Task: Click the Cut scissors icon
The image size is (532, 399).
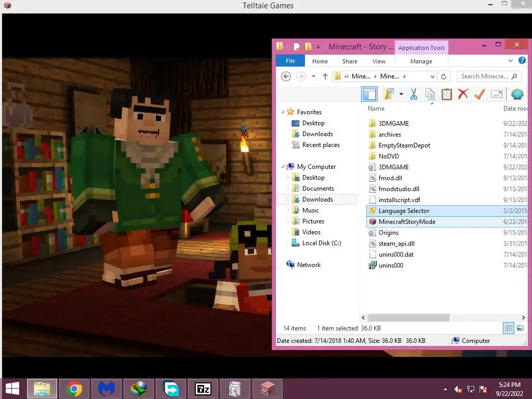Action: click(x=414, y=95)
